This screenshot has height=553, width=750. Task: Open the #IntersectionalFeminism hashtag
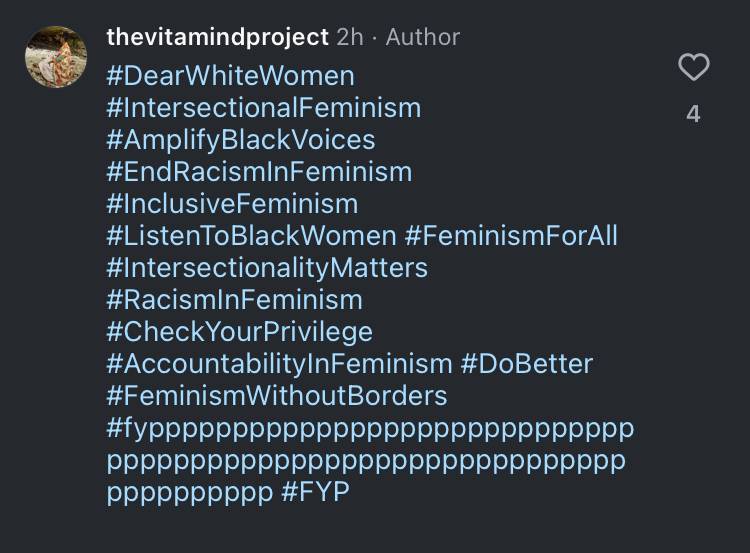coord(264,108)
